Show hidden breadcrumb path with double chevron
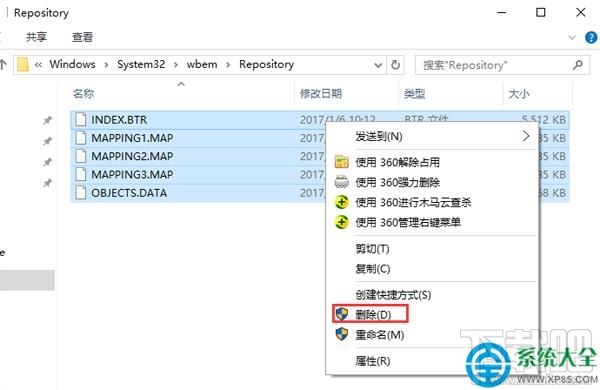600x390 pixels. coord(38,65)
